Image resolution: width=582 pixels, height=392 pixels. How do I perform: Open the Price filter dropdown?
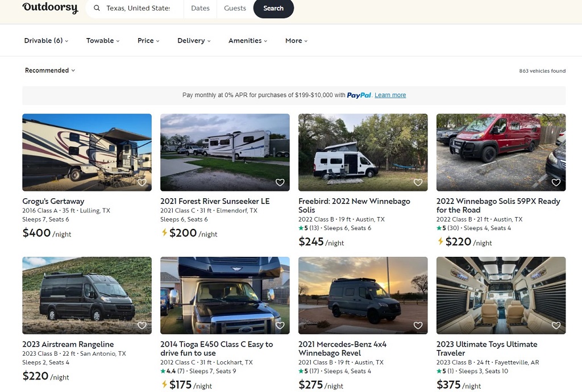(148, 40)
